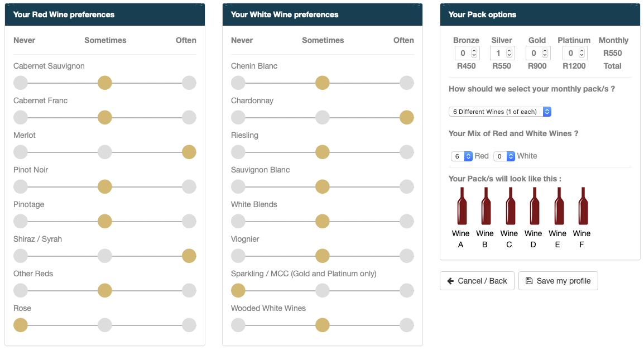Click the Wine D bottle icon
The width and height of the screenshot is (644, 350).
click(x=535, y=206)
